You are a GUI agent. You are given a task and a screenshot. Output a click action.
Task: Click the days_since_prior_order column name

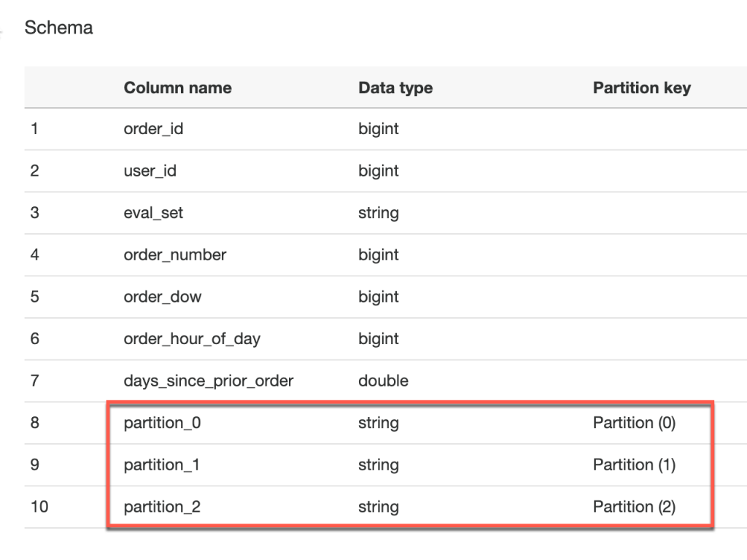209,381
